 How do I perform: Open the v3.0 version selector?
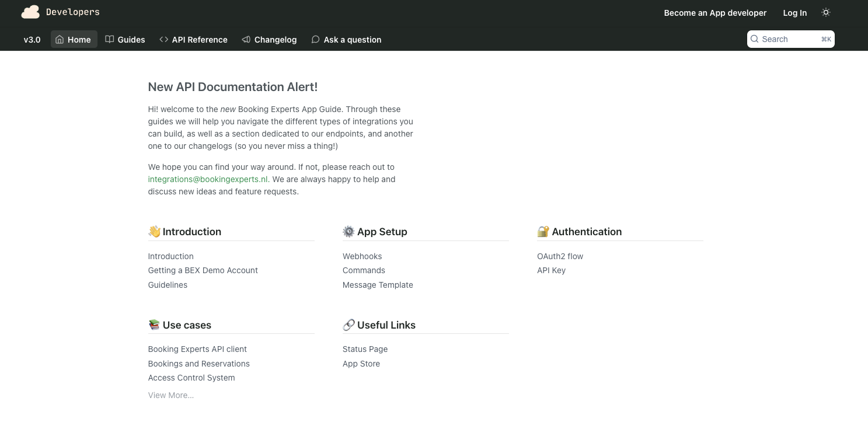[32, 39]
